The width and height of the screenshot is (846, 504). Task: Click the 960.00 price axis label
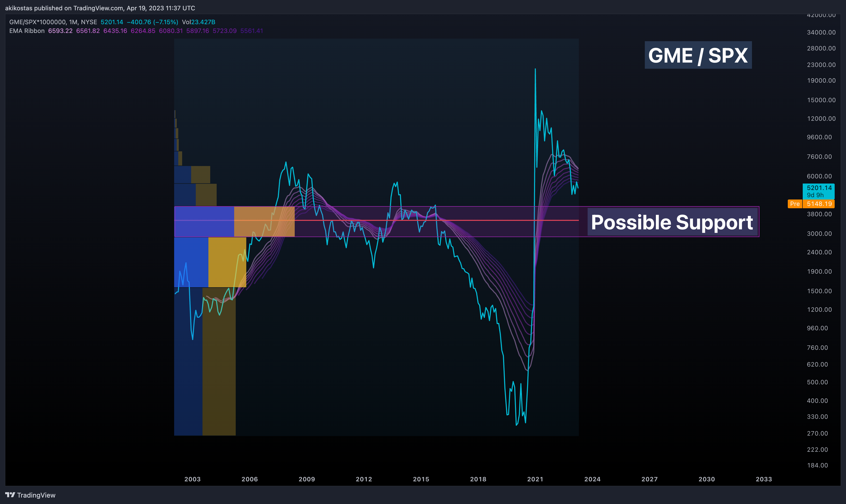click(x=817, y=328)
